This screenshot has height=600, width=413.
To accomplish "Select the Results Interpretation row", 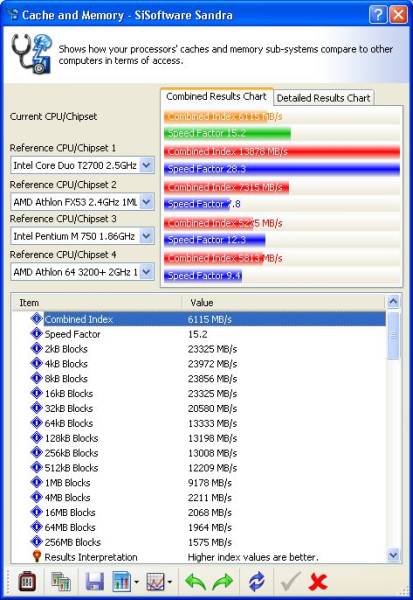I will tap(199, 557).
